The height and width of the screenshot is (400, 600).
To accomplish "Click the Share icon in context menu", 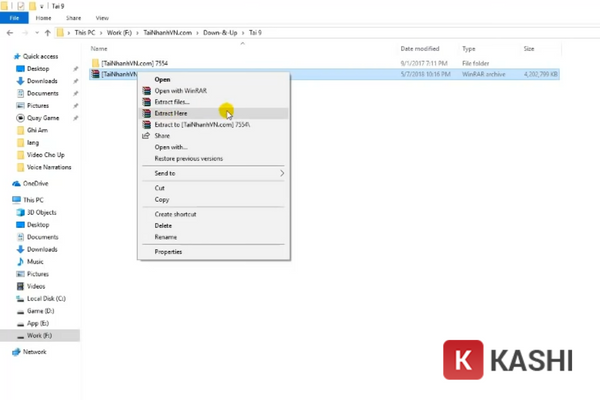I will pos(146,135).
